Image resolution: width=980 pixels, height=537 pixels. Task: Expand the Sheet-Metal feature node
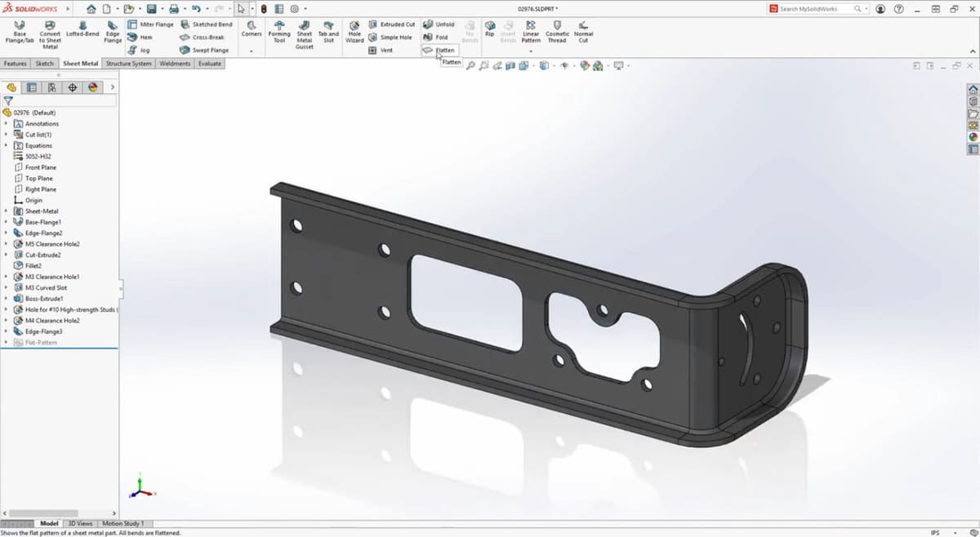pyautogui.click(x=7, y=211)
